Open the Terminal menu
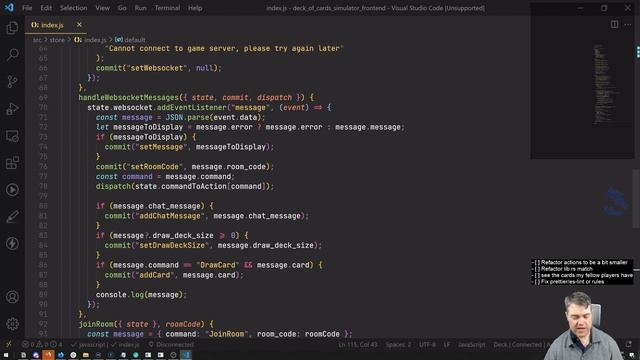Screen dimensions: 640x360 pos(167,8)
